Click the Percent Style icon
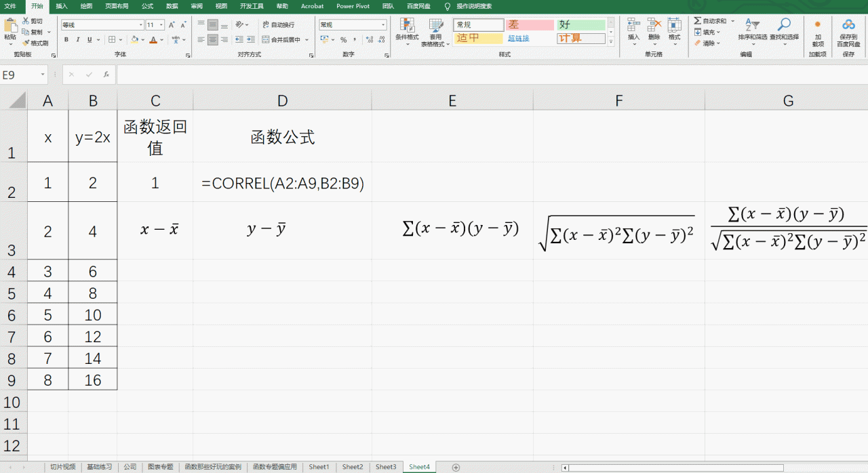This screenshot has height=473, width=868. click(x=344, y=40)
